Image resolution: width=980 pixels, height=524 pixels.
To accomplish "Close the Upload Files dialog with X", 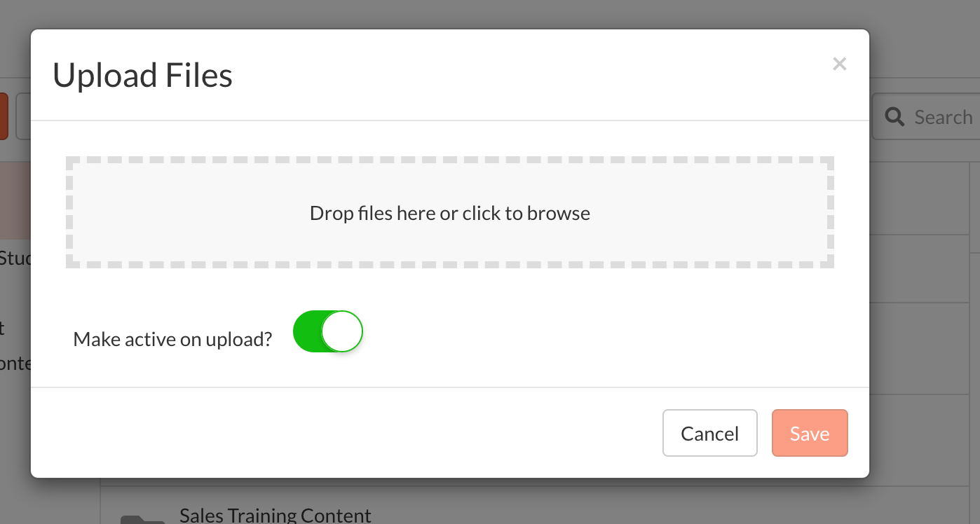I will [839, 64].
